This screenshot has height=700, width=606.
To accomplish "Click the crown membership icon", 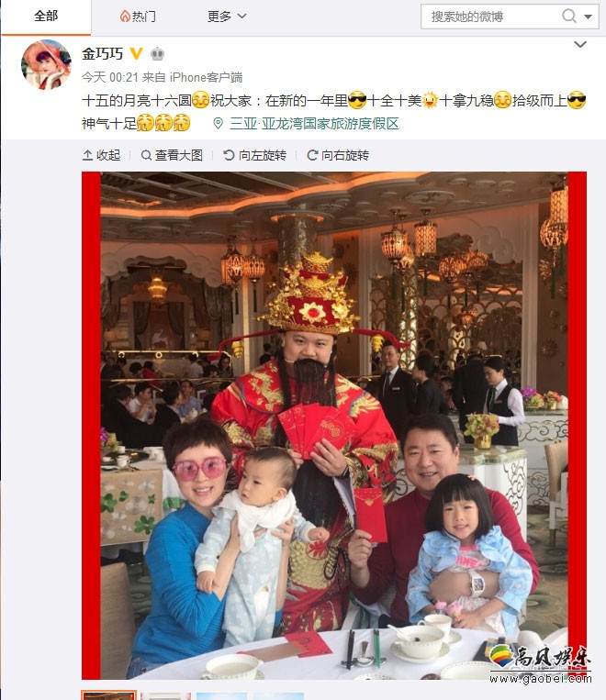I will click(x=157, y=54).
